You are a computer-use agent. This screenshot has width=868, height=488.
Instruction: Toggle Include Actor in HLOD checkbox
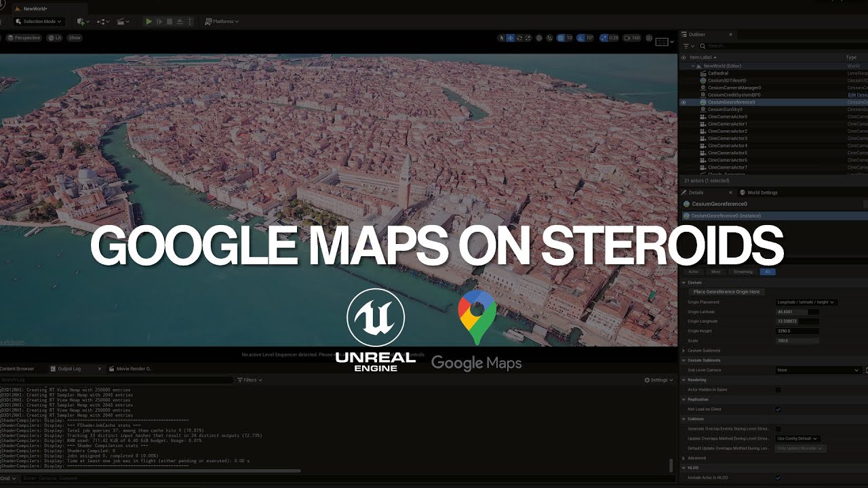coord(778,478)
